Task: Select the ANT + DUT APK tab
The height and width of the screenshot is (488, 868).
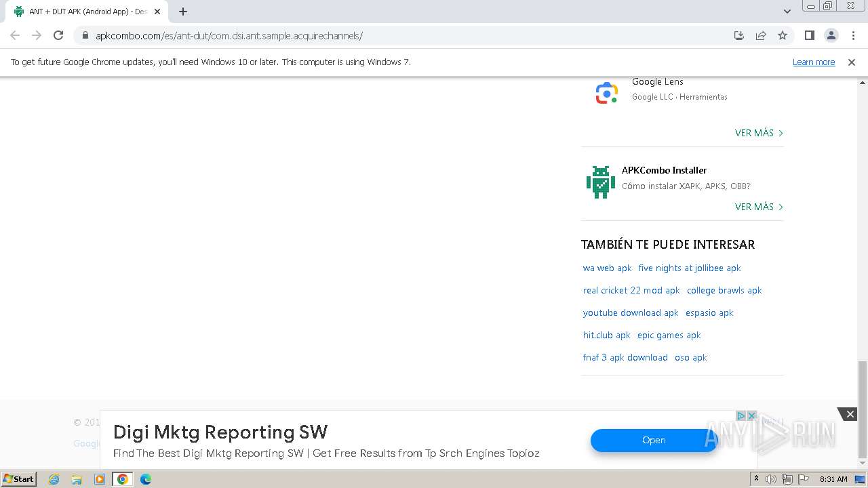Action: click(87, 12)
